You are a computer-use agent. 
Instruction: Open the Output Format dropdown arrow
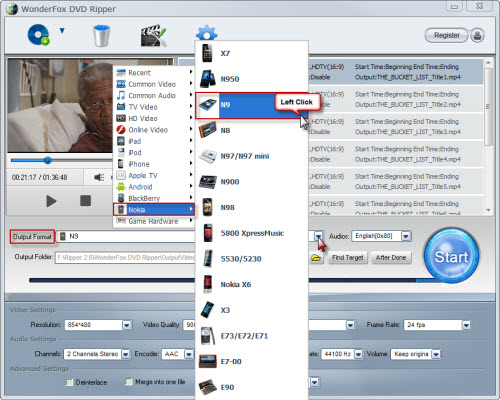[x=319, y=236]
